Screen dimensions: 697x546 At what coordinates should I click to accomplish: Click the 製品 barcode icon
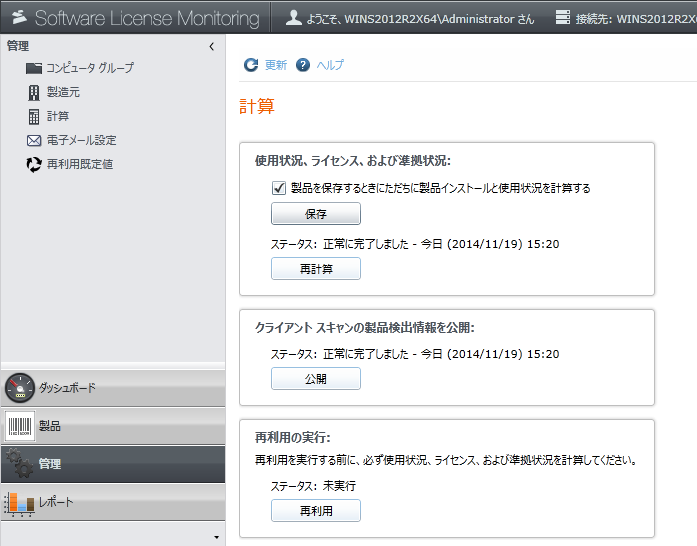click(20, 426)
